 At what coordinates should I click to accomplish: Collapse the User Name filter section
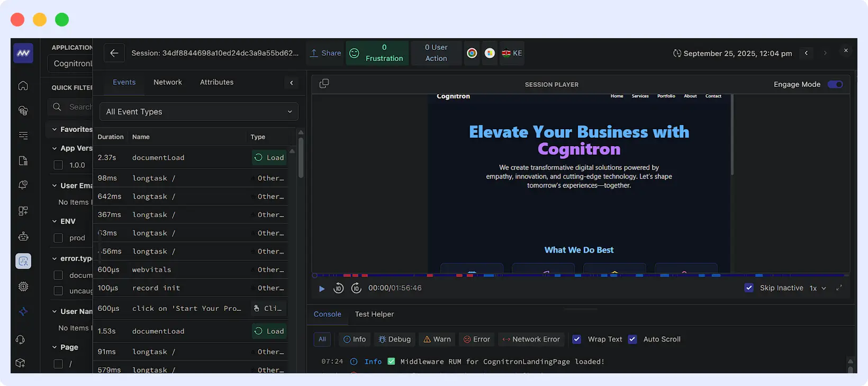tap(55, 311)
